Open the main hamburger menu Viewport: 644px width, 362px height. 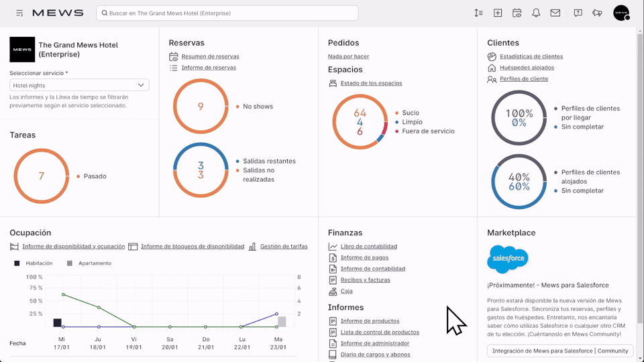[19, 13]
